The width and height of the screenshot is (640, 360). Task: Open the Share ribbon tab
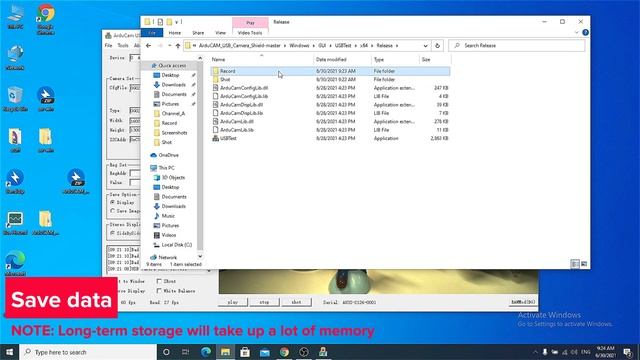[198, 33]
